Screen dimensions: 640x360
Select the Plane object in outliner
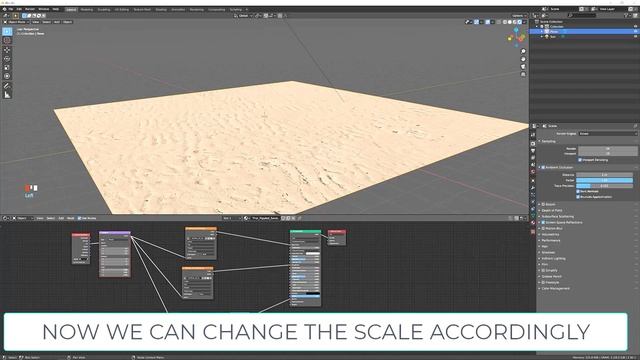pos(554,31)
